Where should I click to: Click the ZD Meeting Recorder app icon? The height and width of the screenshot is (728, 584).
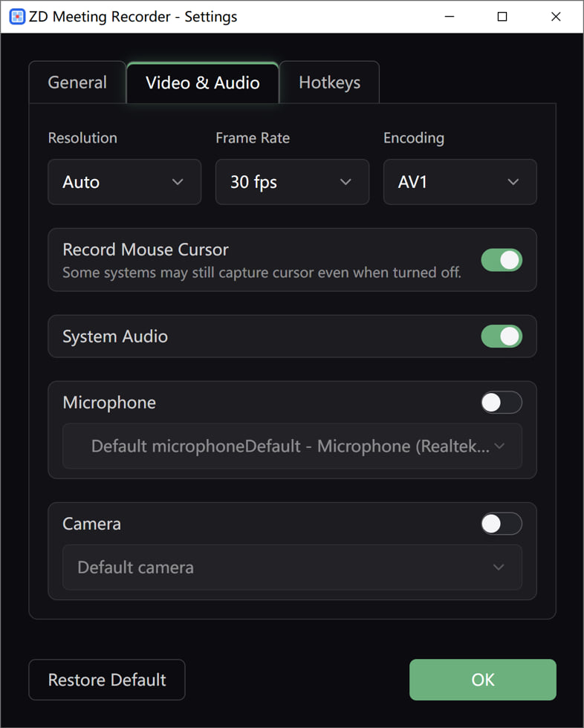tap(17, 16)
